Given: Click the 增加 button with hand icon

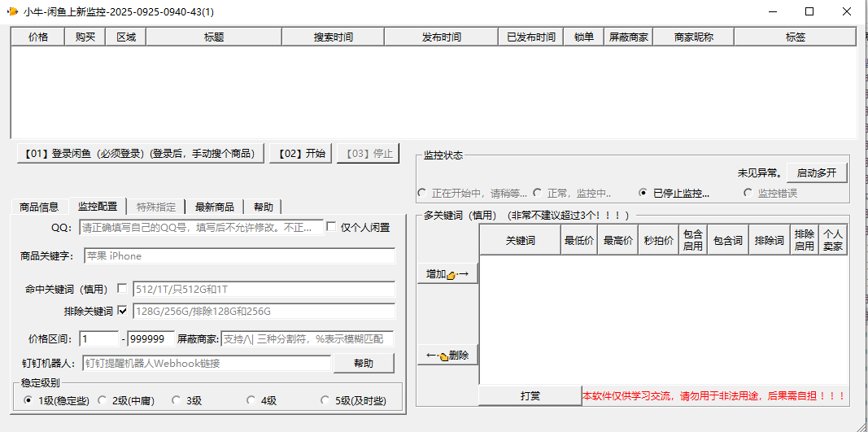Looking at the screenshot, I should click(x=447, y=274).
